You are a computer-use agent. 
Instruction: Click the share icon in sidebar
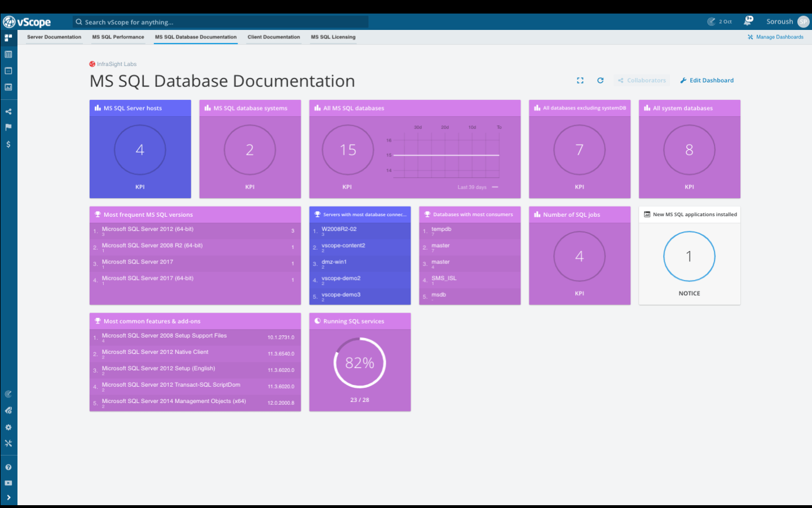tap(8, 111)
